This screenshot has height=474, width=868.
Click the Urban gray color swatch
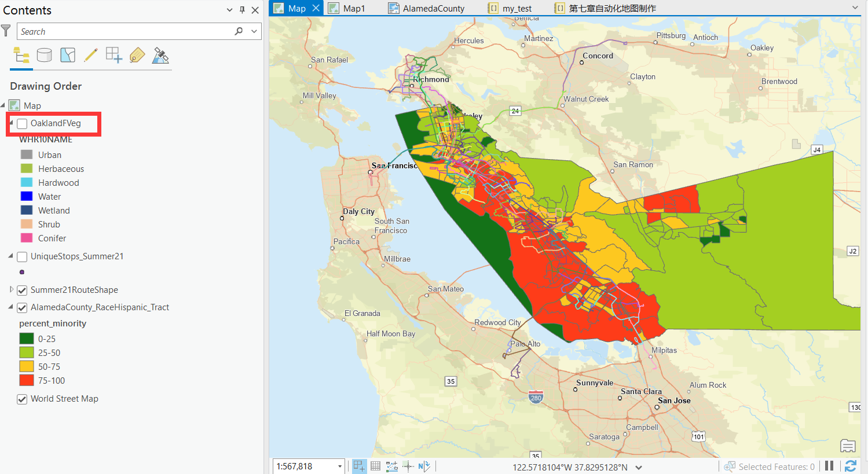pos(27,155)
